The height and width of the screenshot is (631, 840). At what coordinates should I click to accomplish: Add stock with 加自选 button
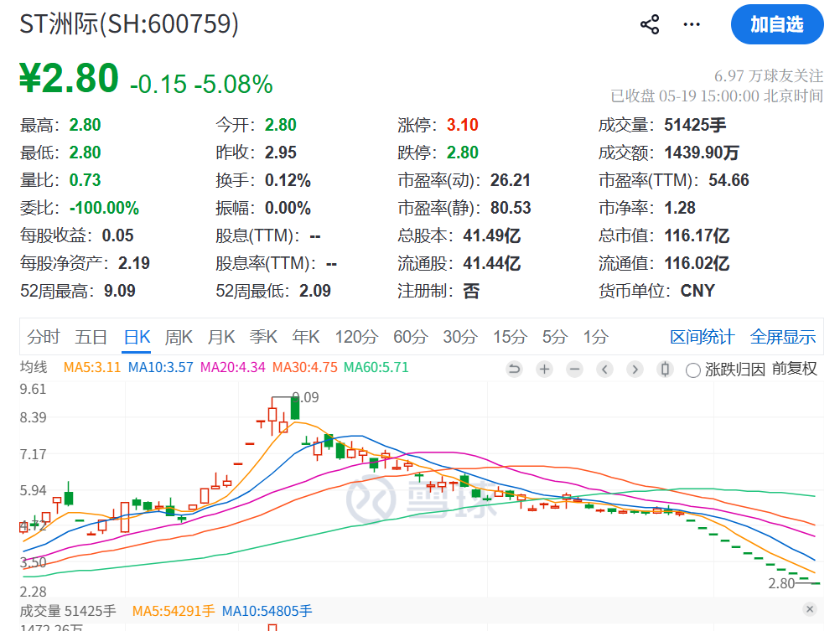(x=777, y=24)
